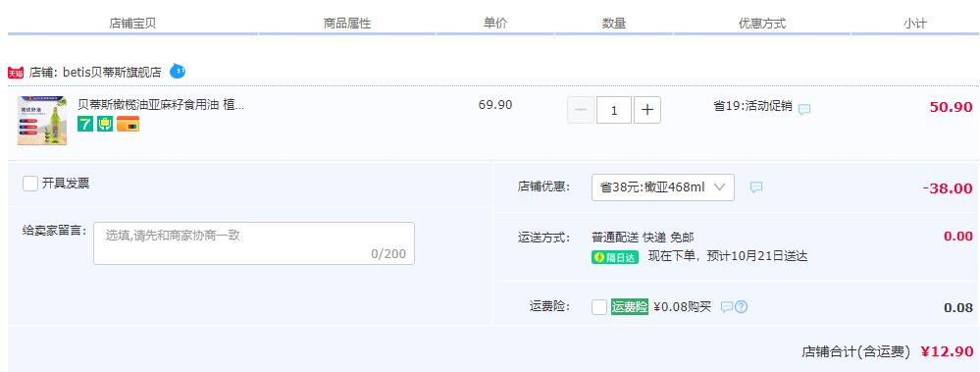Open the 贝蒂斯橄榄油亚麻籽食用油 product title link
The height and width of the screenshot is (372, 980).
[161, 105]
